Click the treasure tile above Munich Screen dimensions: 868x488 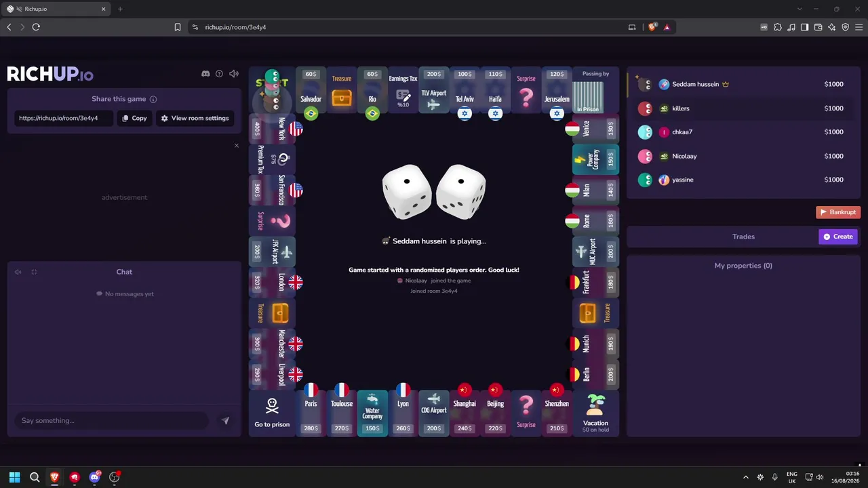(595, 313)
